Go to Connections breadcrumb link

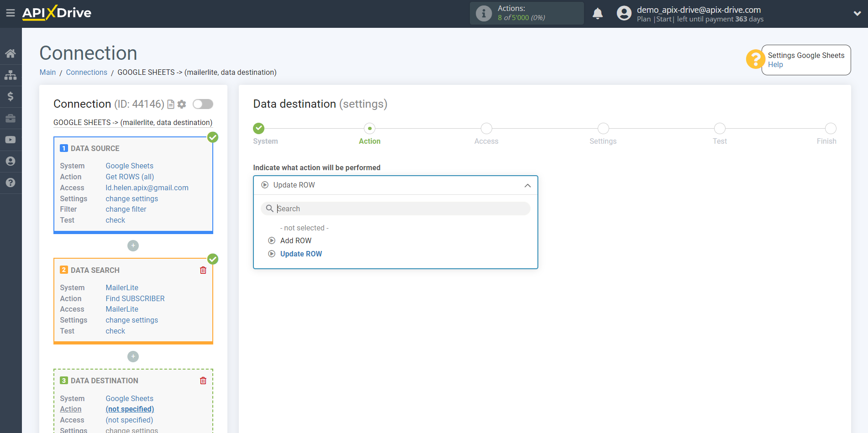click(x=86, y=72)
